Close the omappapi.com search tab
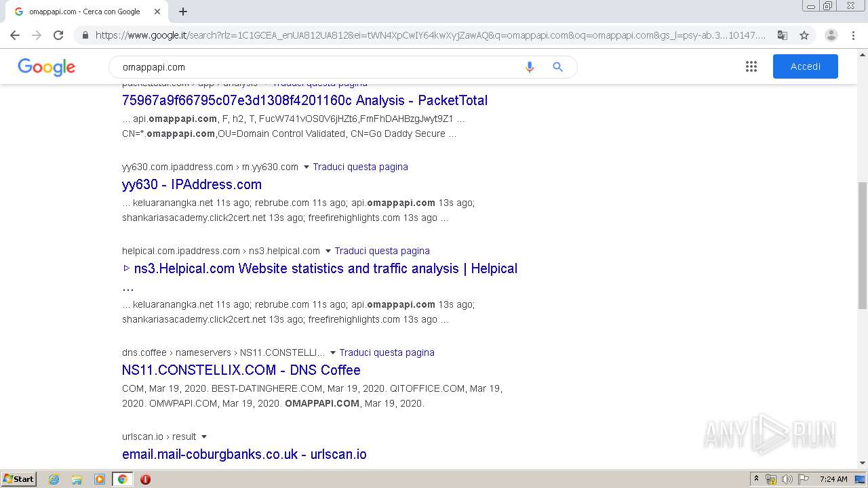Image resolution: width=868 pixels, height=488 pixels. pyautogui.click(x=157, y=12)
